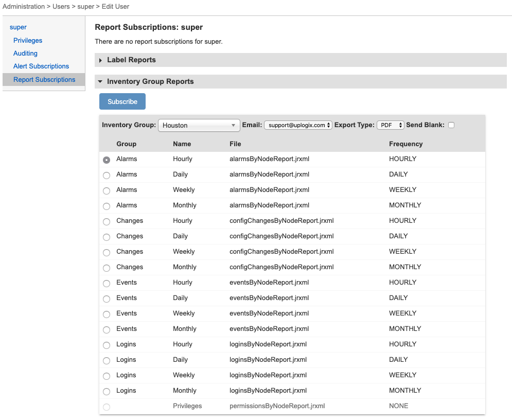Select the Events Weekly report radio button
Viewport: 512px width, 420px height.
coord(107,314)
